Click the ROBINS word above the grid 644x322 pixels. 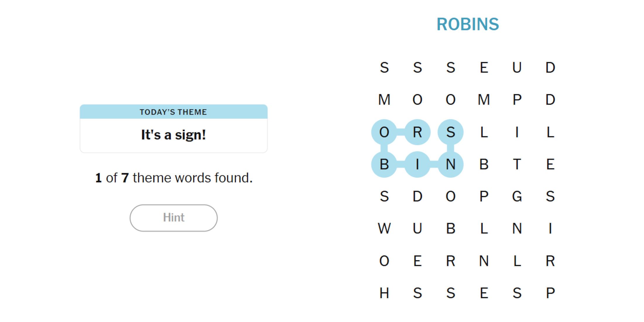[x=467, y=24]
